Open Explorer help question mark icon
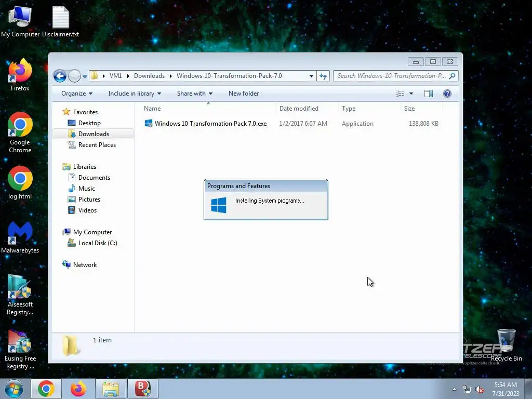 447,94
